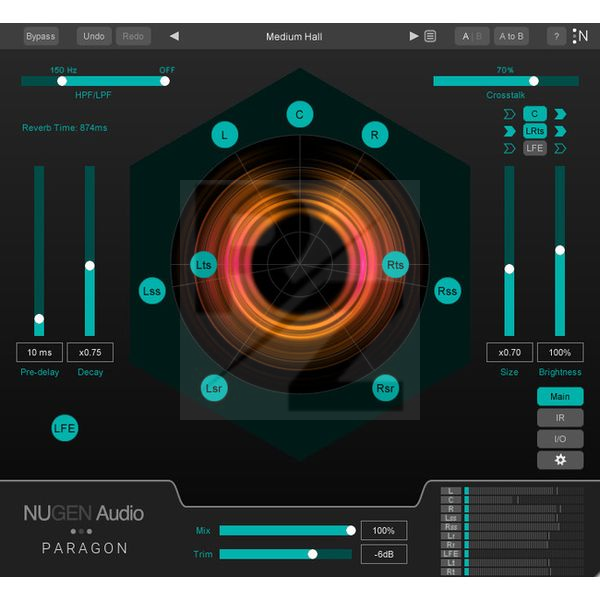
Task: Click left arrow beside C crosstalk
Action: tap(509, 114)
